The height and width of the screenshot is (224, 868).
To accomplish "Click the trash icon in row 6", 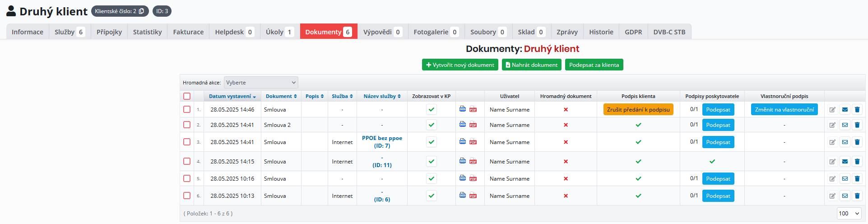I will 857,196.
